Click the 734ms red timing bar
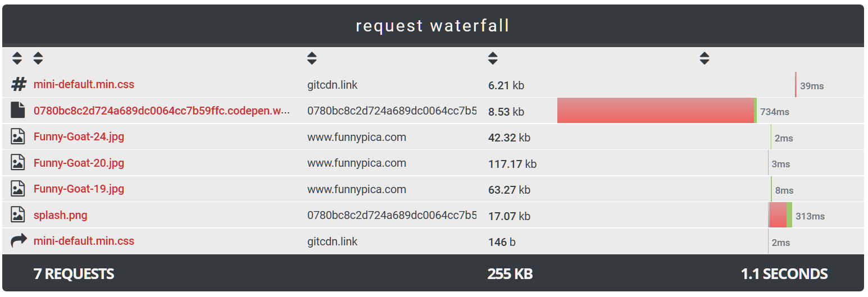Viewport: 868px width, 297px height. (655, 111)
